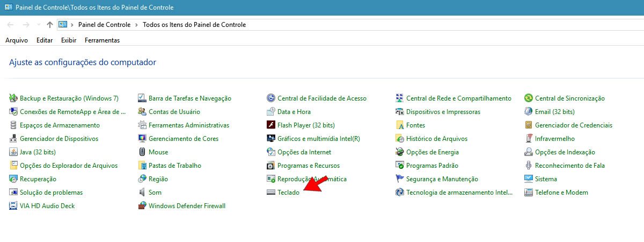The height and width of the screenshot is (242, 644).
Task: Expand chevron before Painel de Controle breadcrumb
Action: point(72,25)
